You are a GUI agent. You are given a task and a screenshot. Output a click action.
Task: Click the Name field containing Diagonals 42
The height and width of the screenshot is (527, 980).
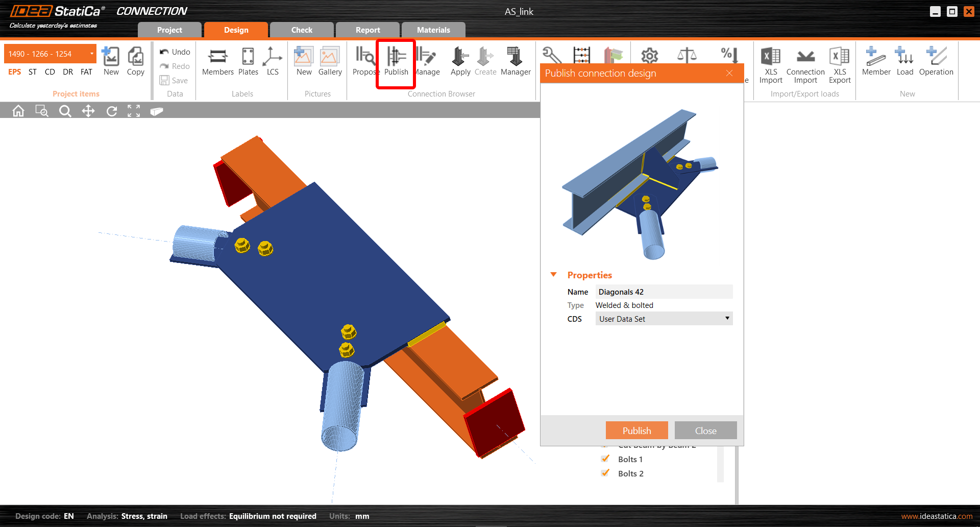tap(664, 292)
